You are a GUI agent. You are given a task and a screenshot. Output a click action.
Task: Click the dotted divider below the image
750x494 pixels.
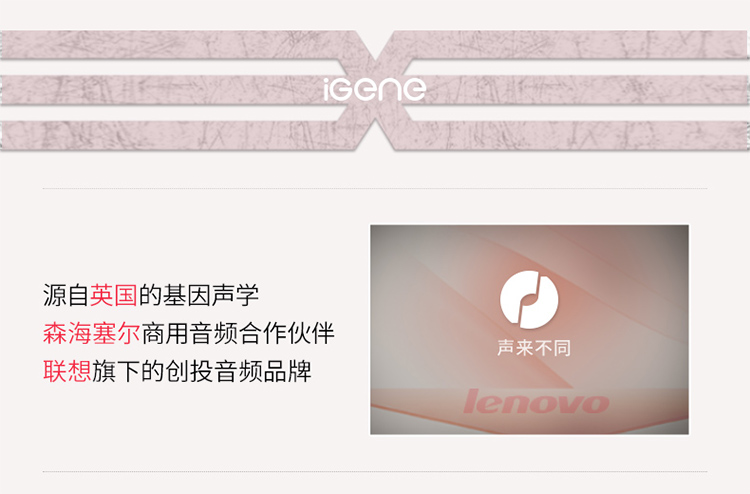click(375, 472)
